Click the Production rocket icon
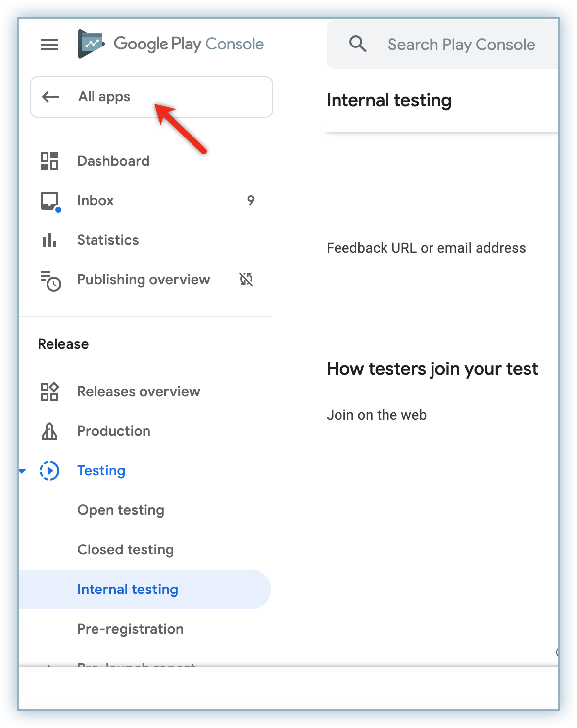Viewport: 577px width, 728px height. click(x=49, y=431)
